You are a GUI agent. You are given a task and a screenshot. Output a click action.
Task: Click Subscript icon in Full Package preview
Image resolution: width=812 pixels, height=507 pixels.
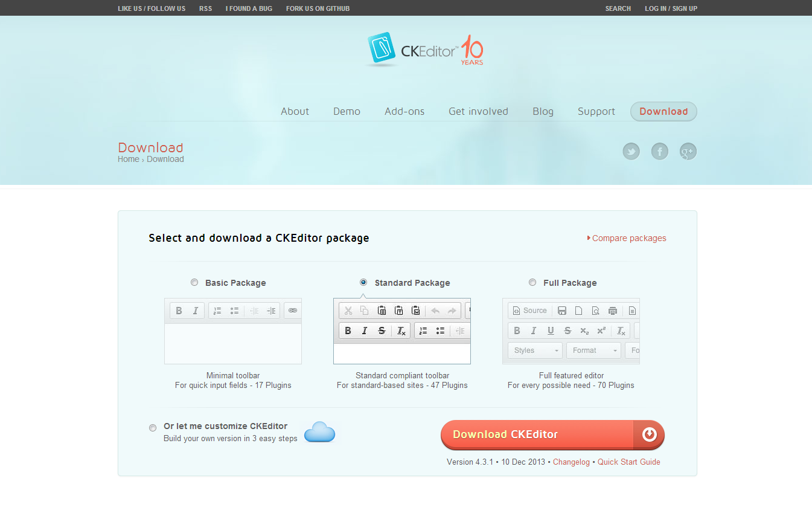point(584,331)
